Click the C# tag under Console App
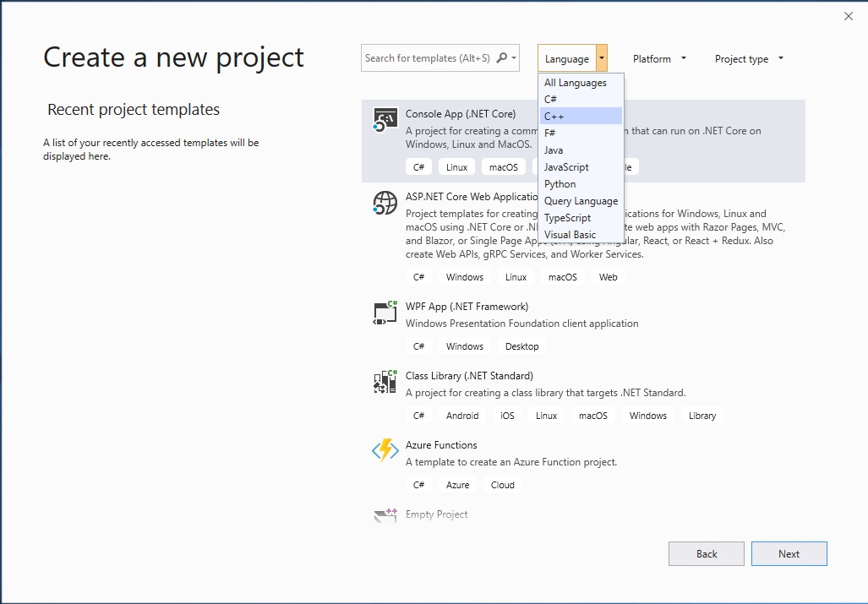The height and width of the screenshot is (604, 868). tap(418, 167)
